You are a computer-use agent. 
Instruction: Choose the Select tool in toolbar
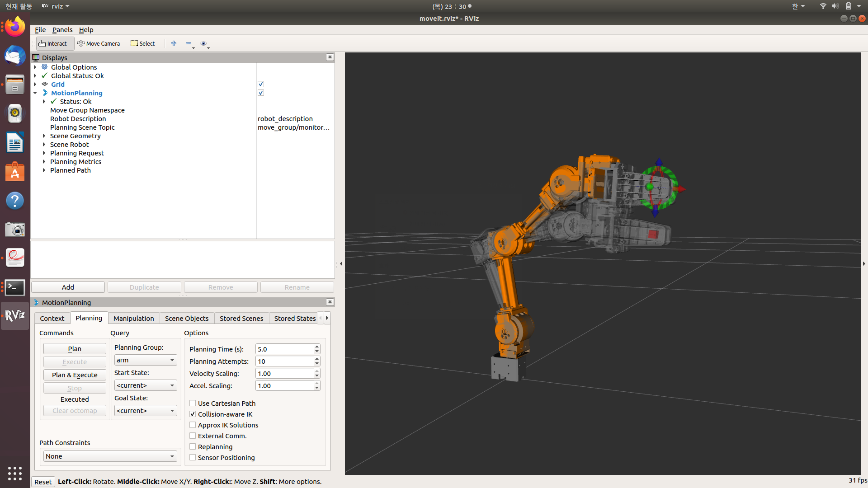pos(143,43)
